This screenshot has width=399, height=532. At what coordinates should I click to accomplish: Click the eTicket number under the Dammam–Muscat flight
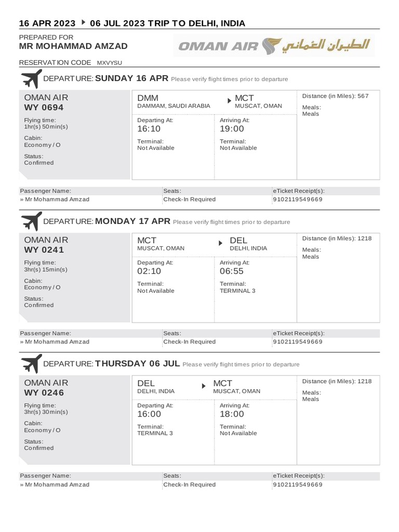(x=298, y=199)
